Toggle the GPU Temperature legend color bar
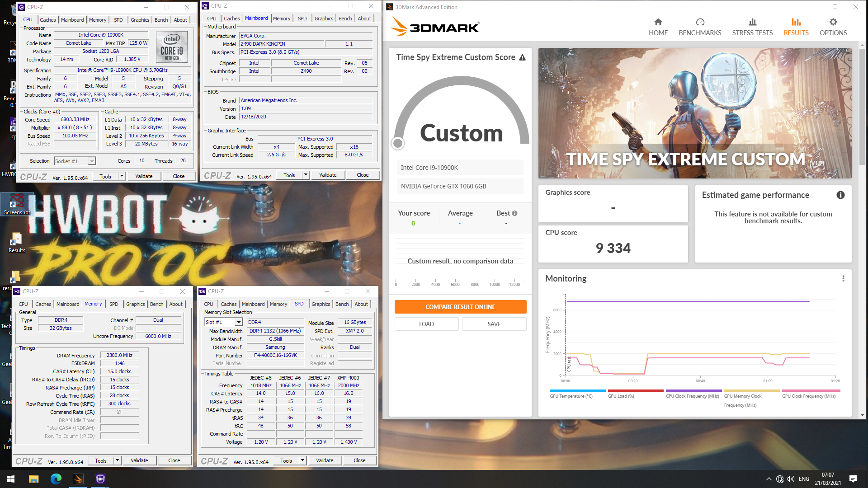This screenshot has width=868, height=488. point(577,391)
